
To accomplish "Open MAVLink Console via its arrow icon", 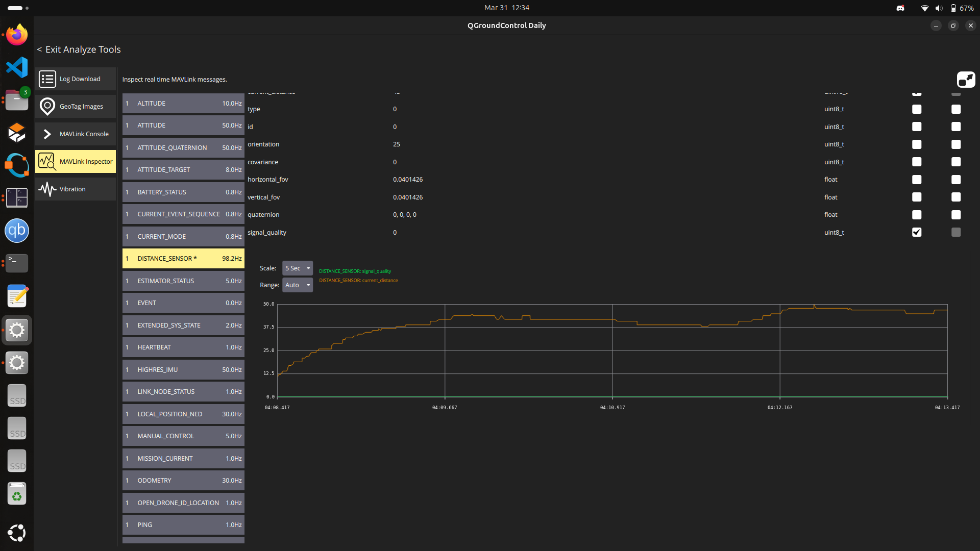I will click(x=47, y=134).
